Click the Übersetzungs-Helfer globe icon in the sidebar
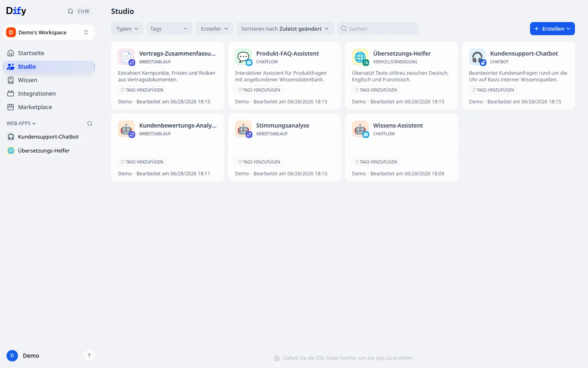 [x=11, y=150]
